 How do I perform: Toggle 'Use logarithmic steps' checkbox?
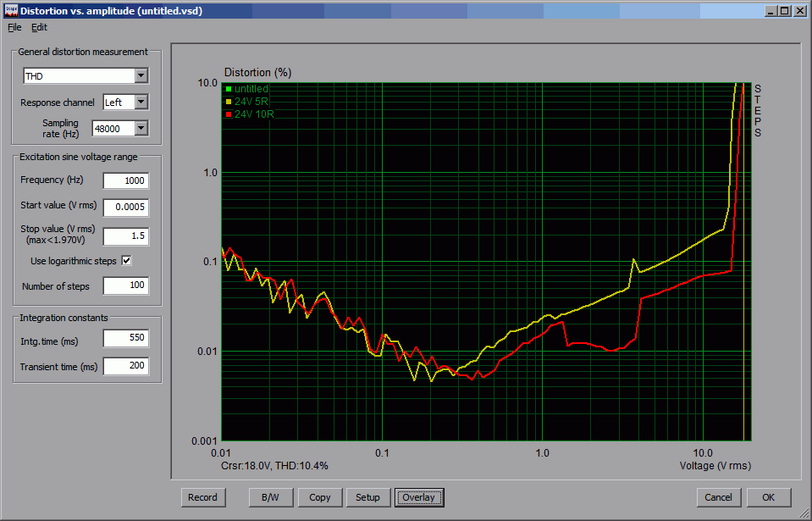click(x=127, y=261)
